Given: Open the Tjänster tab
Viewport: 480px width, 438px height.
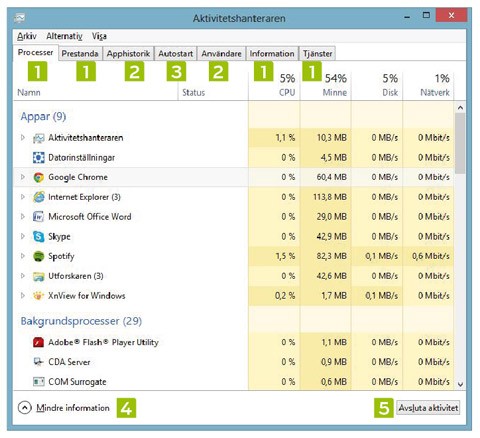Looking at the screenshot, I should pos(318,54).
